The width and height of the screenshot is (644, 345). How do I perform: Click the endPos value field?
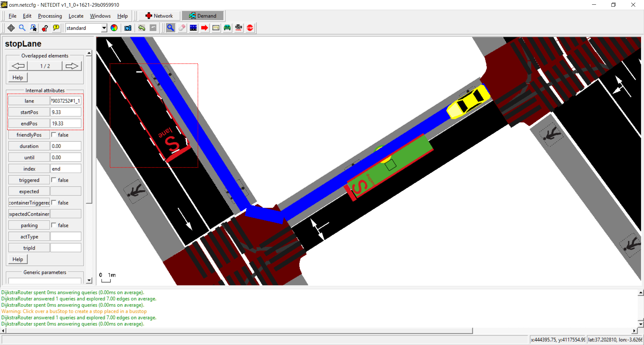point(65,124)
